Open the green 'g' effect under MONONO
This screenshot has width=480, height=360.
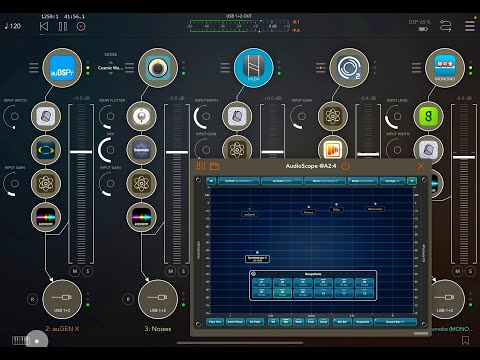coord(429,116)
